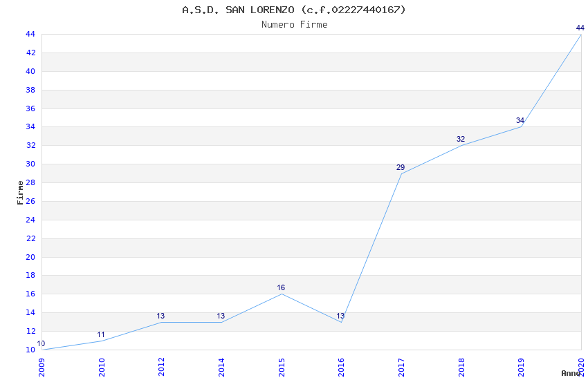This screenshot has height=380, width=588.
Task: Click data label 32 at 2018
Action: point(461,139)
